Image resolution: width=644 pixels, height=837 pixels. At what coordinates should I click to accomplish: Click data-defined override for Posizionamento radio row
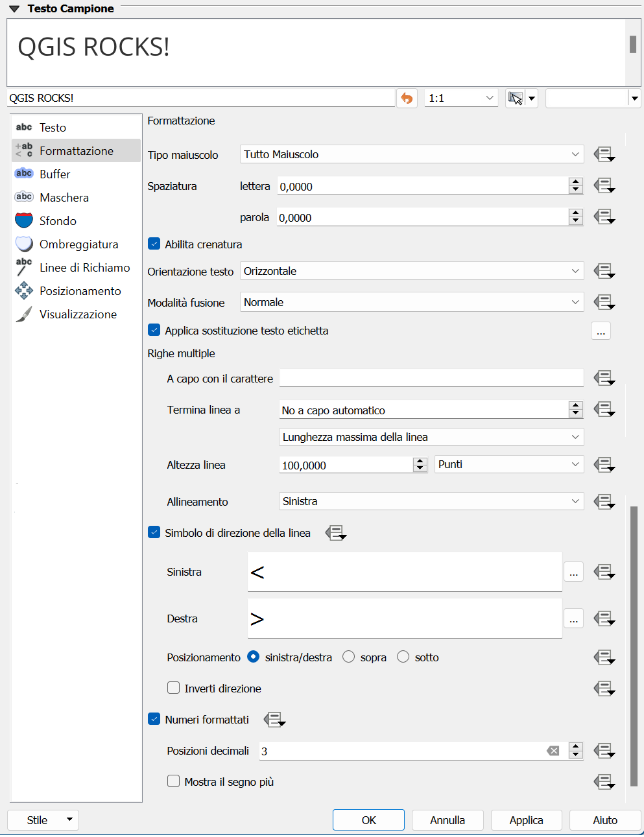[x=604, y=657]
